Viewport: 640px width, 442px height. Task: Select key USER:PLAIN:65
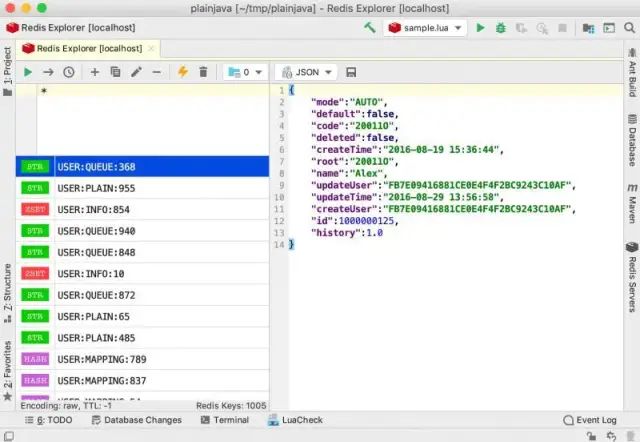pos(142,316)
